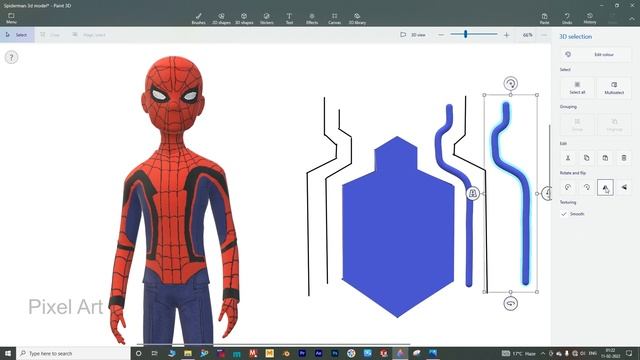Viewport: 640px width, 360px height.
Task: Open the Windows Start menu
Action: tap(8, 353)
